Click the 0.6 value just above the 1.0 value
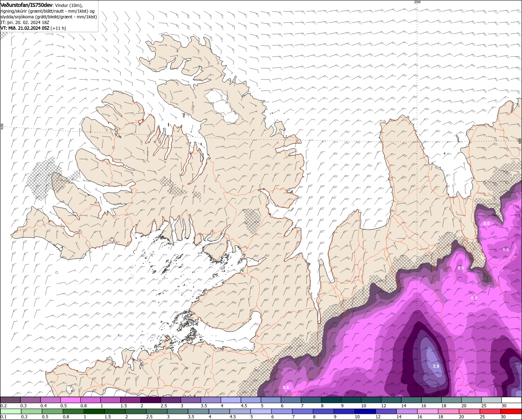522x420 pixels. (x=487, y=223)
